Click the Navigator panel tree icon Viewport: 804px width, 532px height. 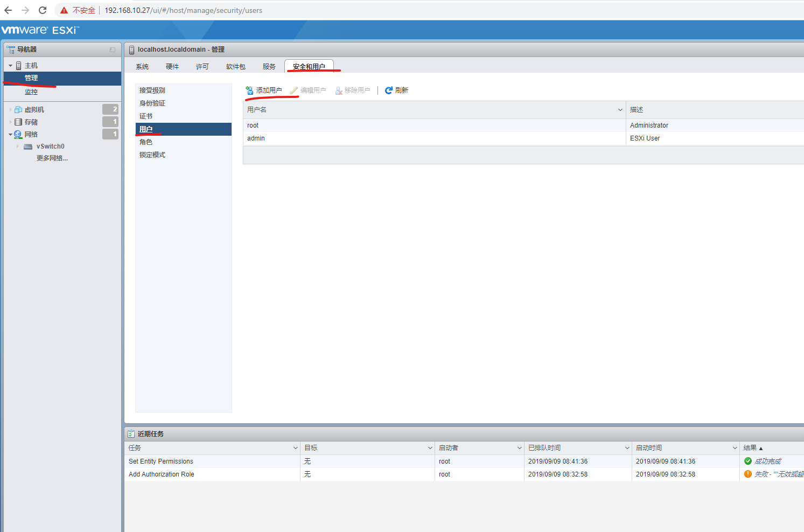click(x=11, y=50)
